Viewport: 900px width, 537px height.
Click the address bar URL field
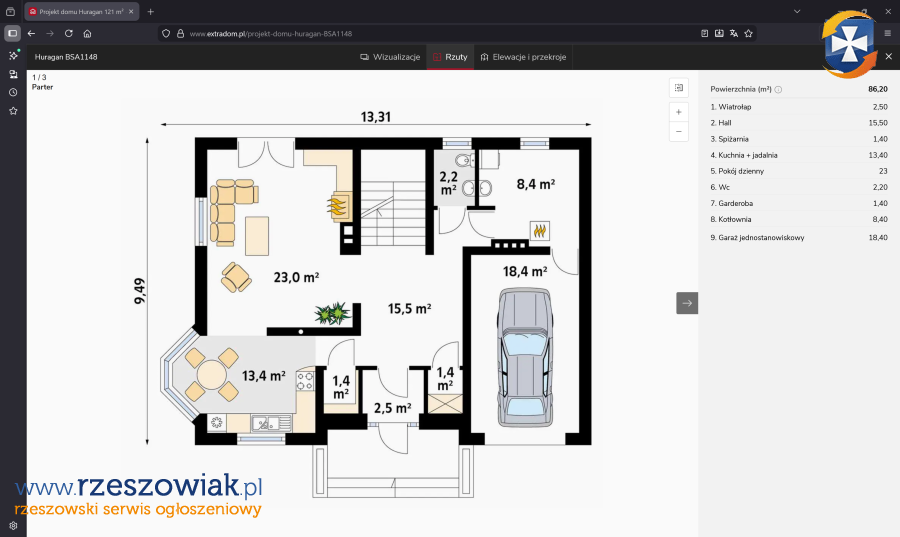(x=400, y=33)
